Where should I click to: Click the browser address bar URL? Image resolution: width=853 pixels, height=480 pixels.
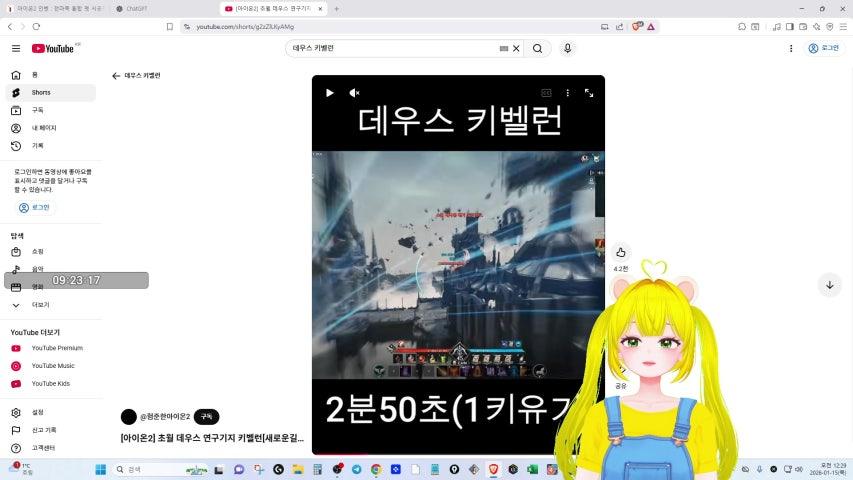pyautogui.click(x=245, y=27)
